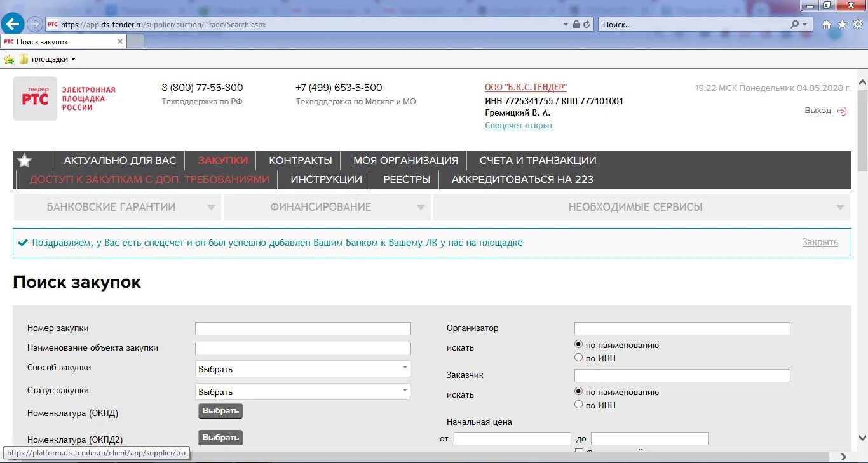868x463 pixels.
Task: Click phone number +7 (499) 653-5-500
Action: (339, 88)
